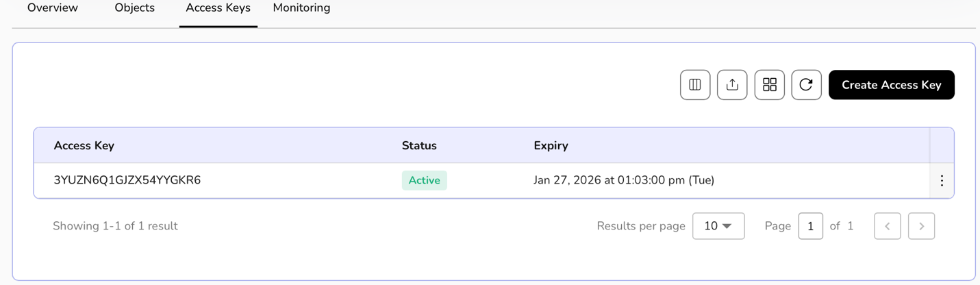The width and height of the screenshot is (980, 285).
Task: Go to the next page arrow
Action: point(921,226)
